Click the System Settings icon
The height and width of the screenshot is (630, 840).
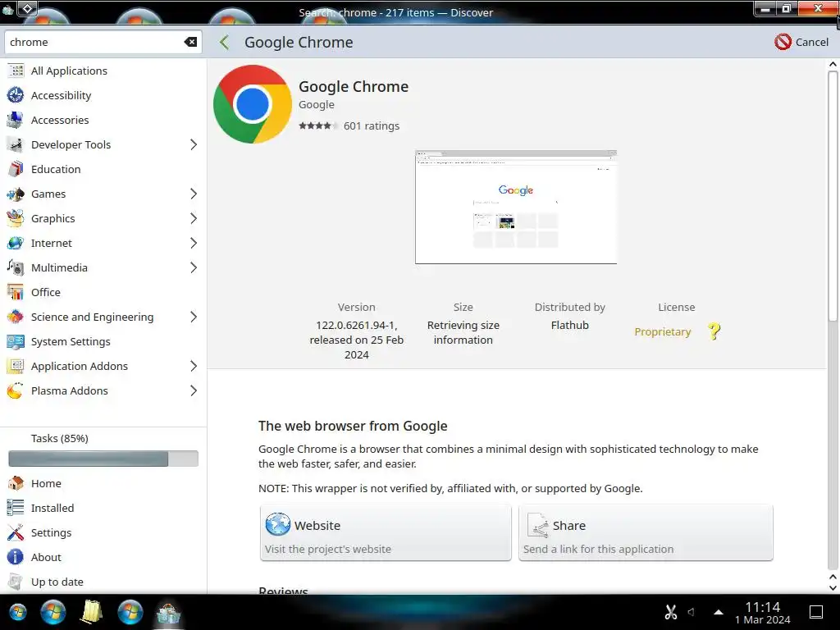click(16, 342)
